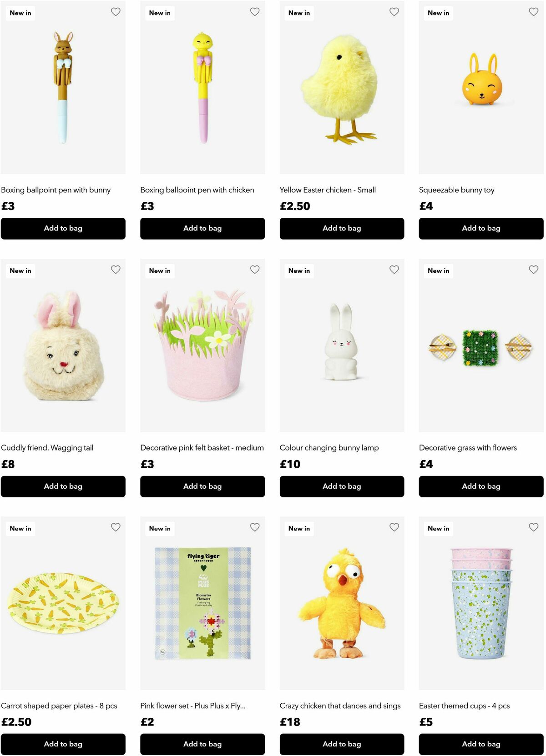
Task: Add Colour changing bunny lamp to bag
Action: pos(342,486)
